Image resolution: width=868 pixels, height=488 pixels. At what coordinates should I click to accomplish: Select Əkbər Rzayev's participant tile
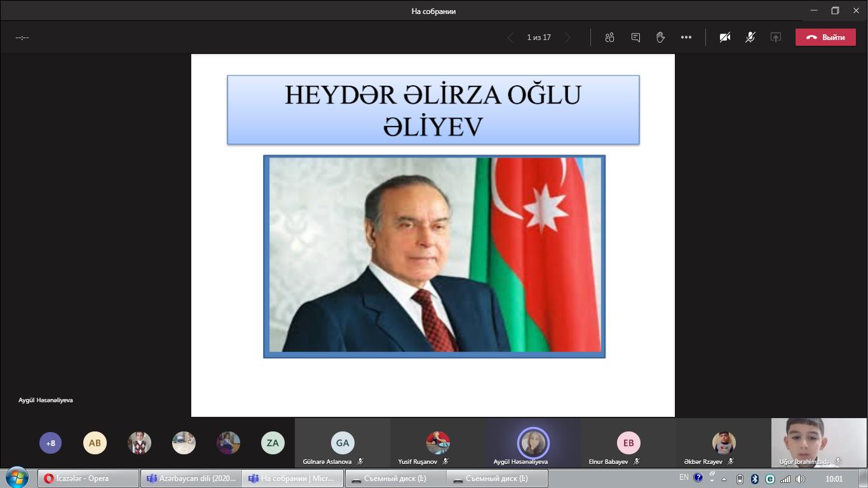724,443
